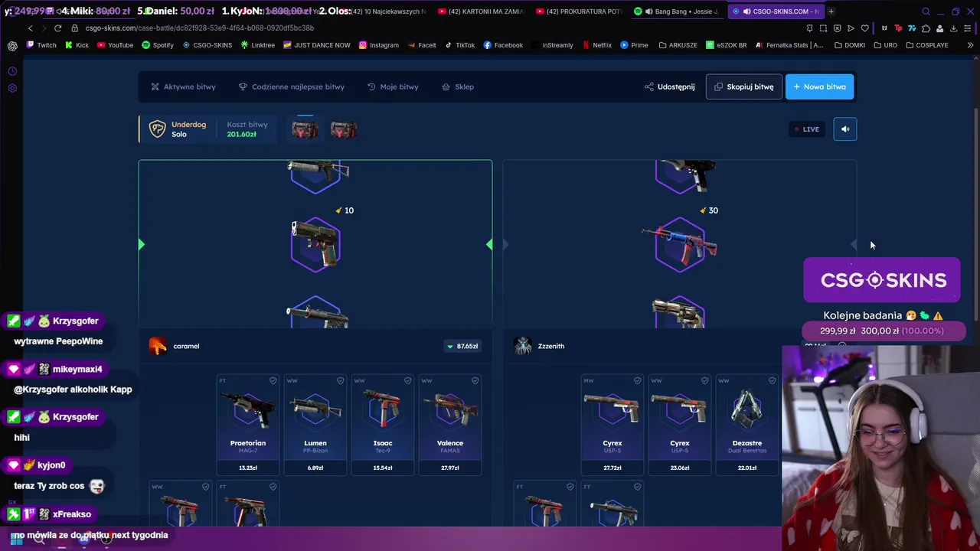Open a new browser tab
The image size is (980, 551).
pyautogui.click(x=831, y=11)
